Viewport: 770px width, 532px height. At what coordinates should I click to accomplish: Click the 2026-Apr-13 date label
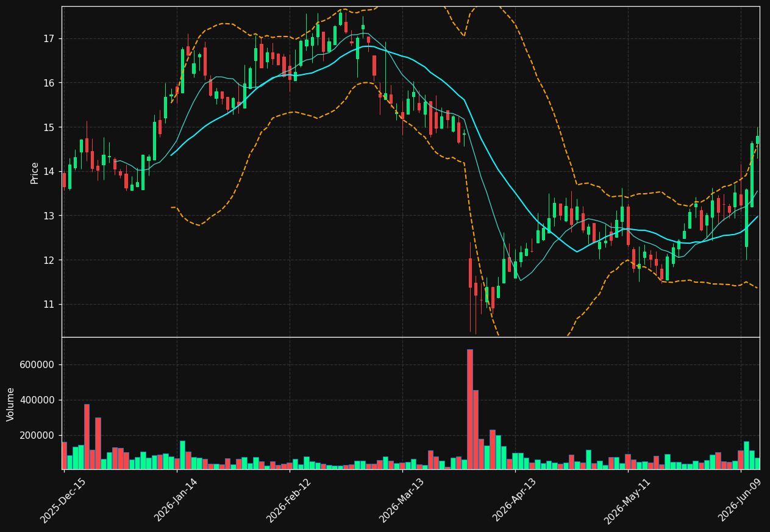515,500
